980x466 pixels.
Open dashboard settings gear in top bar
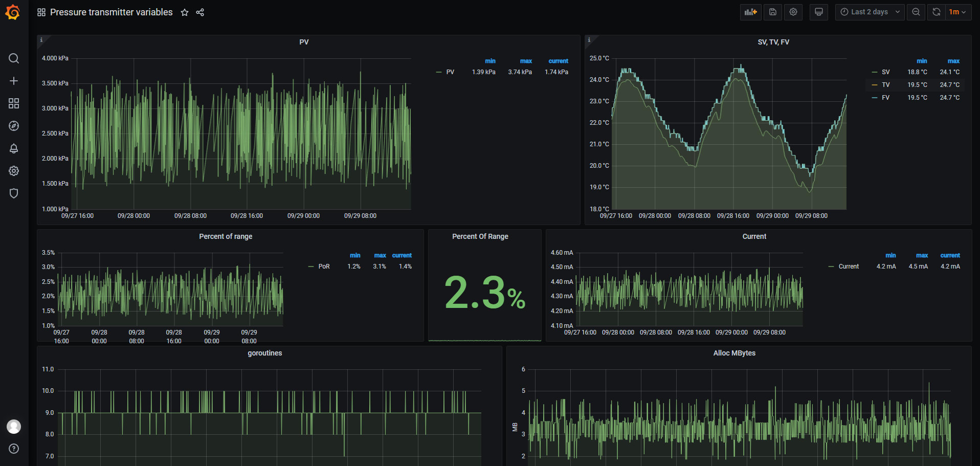(x=793, y=12)
